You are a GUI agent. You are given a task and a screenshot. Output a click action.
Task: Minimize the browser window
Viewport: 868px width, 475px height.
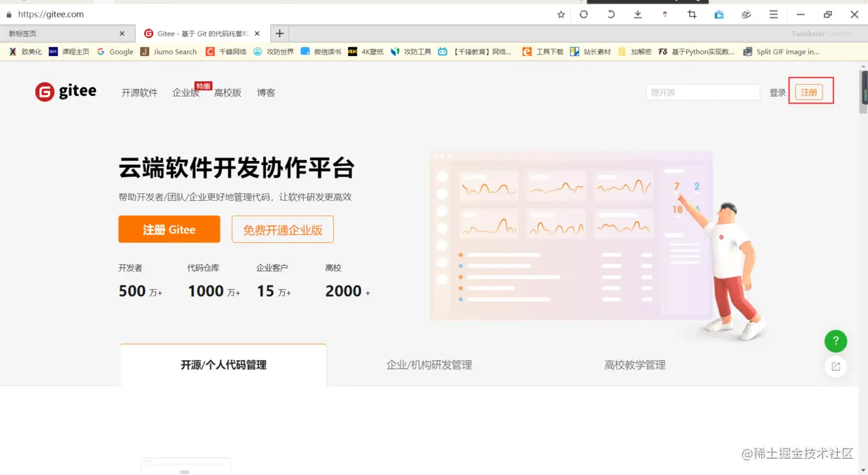(801, 15)
